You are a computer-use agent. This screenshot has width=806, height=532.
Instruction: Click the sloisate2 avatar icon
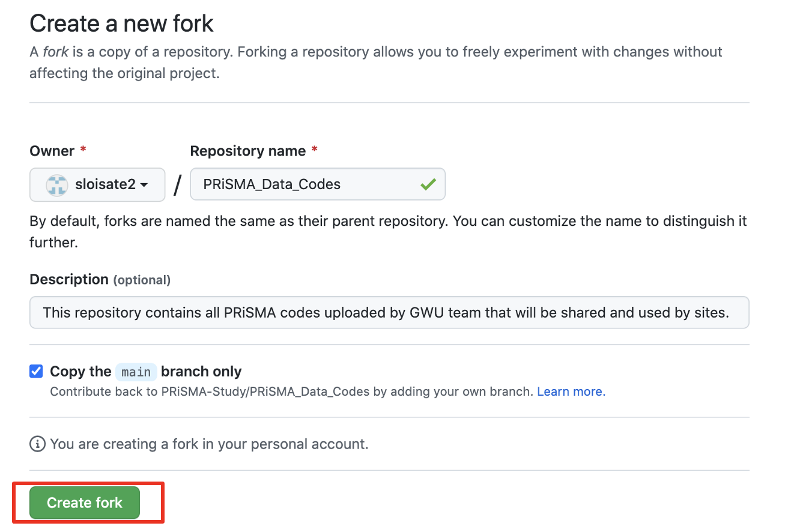tap(57, 184)
